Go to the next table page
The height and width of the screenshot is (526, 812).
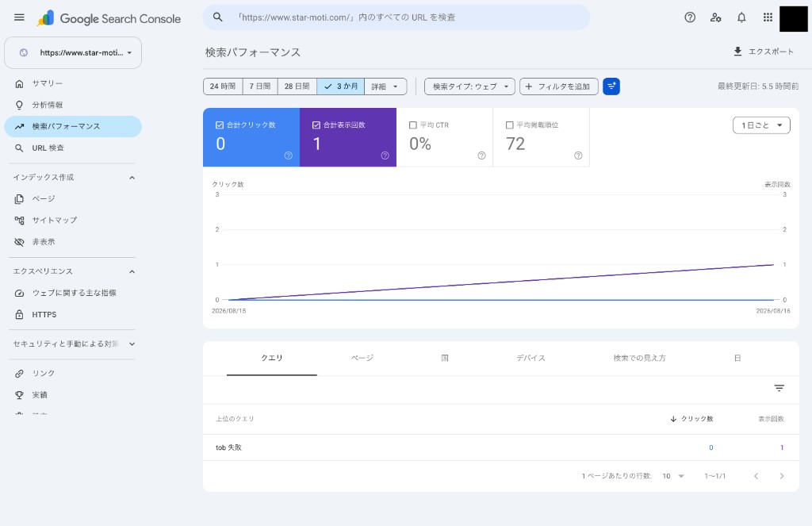[x=781, y=476]
